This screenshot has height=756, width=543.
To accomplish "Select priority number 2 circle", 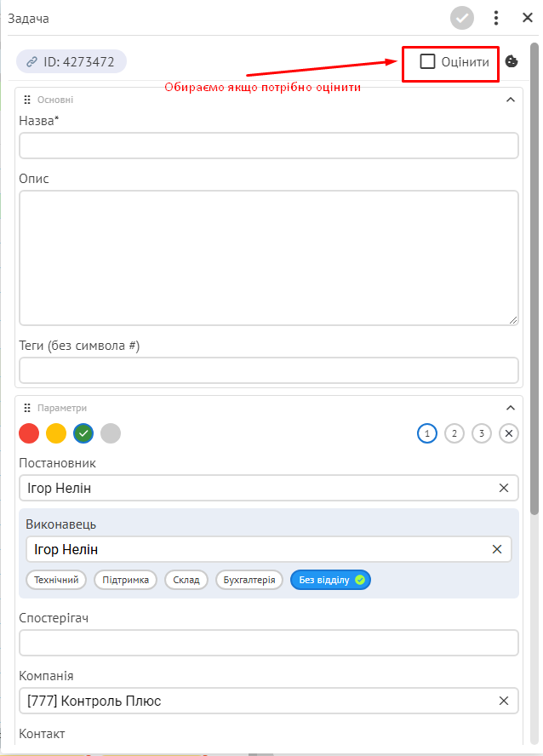I will pyautogui.click(x=454, y=433).
